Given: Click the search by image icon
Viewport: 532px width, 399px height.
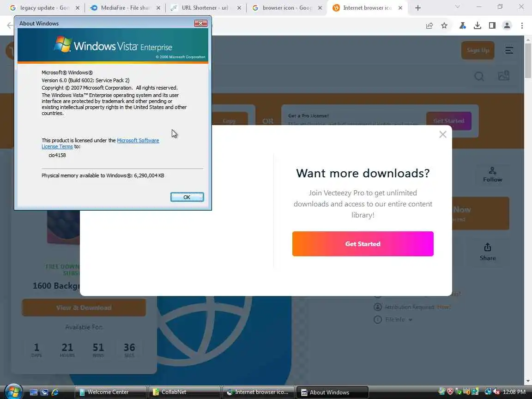Looking at the screenshot, I should click(x=503, y=75).
